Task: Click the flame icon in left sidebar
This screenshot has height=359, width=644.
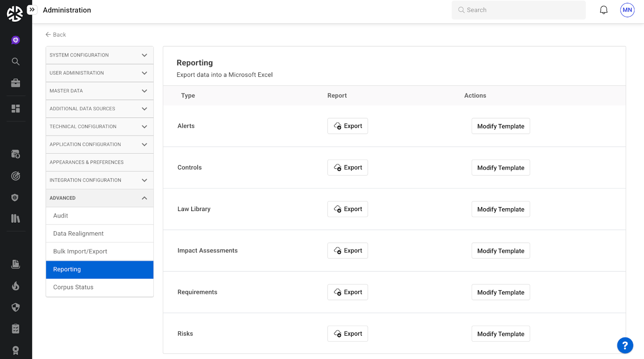Action: click(x=16, y=286)
